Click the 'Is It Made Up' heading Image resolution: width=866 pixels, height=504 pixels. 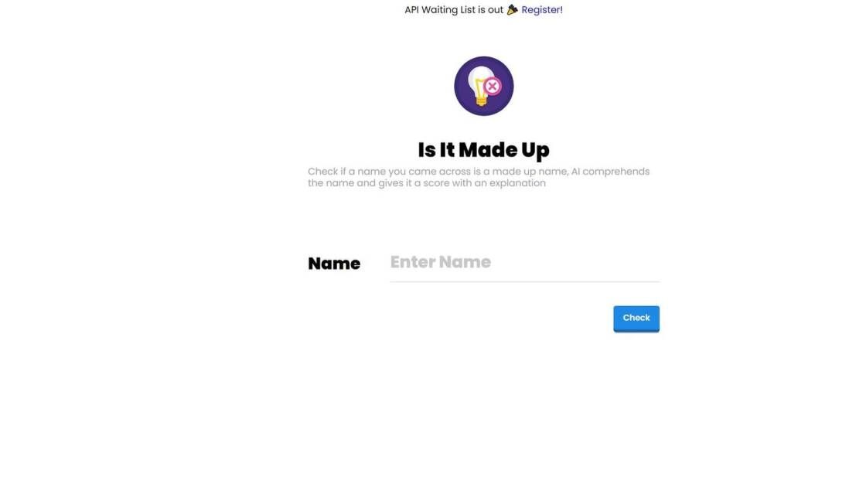pos(484,150)
